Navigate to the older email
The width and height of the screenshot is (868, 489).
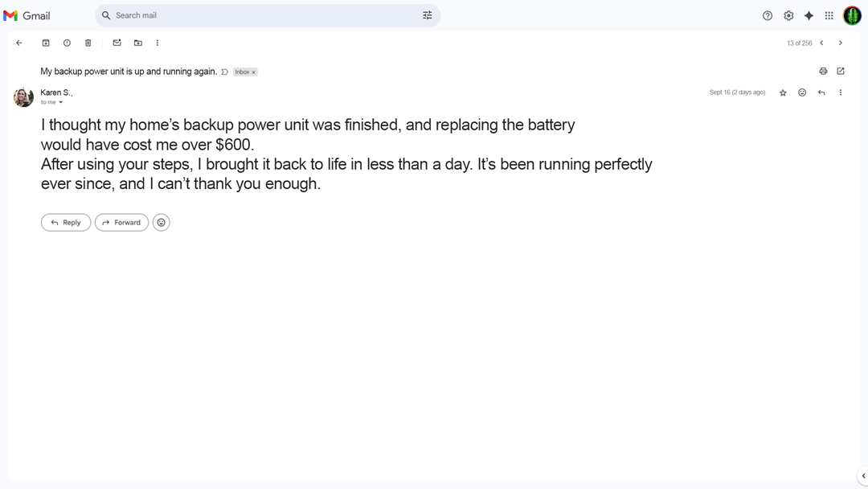click(x=841, y=43)
